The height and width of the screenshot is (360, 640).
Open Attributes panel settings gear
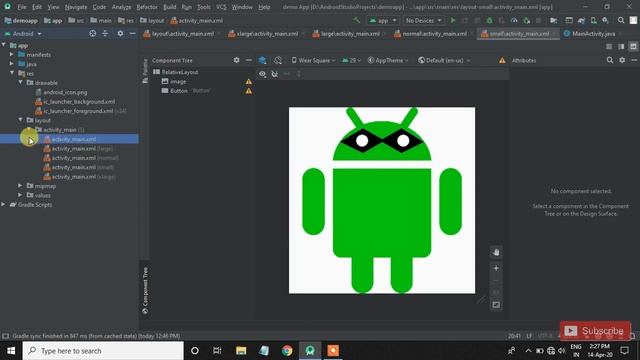point(622,60)
